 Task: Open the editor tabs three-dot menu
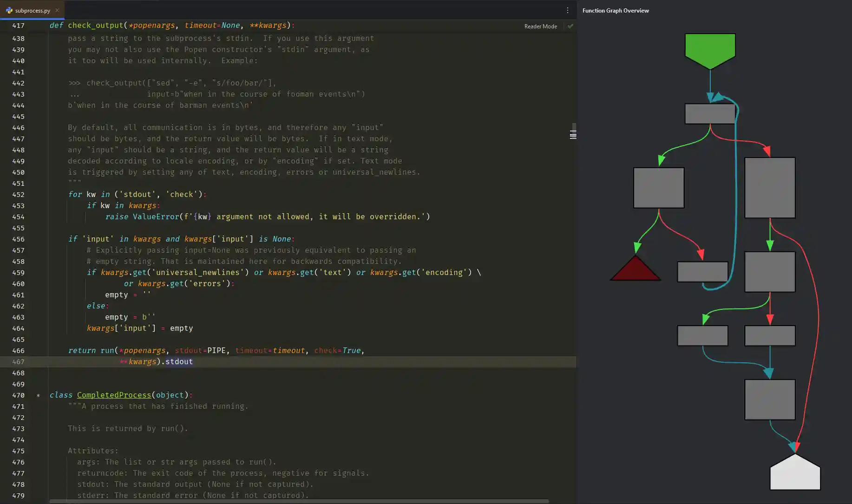(x=567, y=10)
